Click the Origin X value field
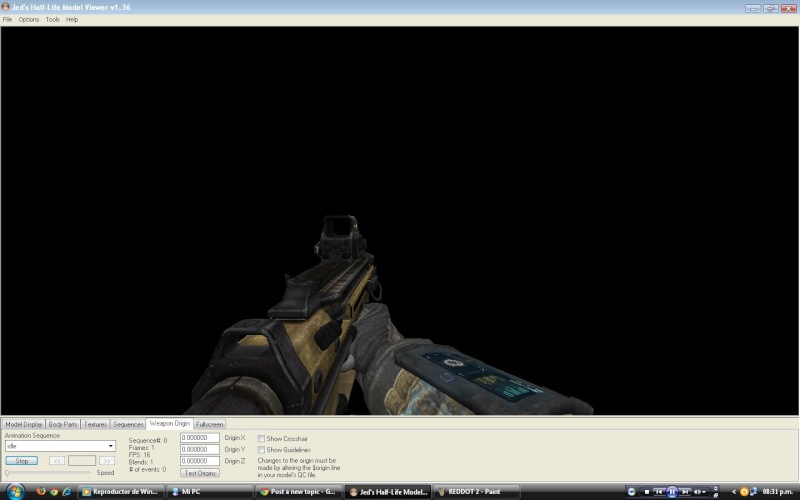800x500 pixels. pyautogui.click(x=199, y=438)
